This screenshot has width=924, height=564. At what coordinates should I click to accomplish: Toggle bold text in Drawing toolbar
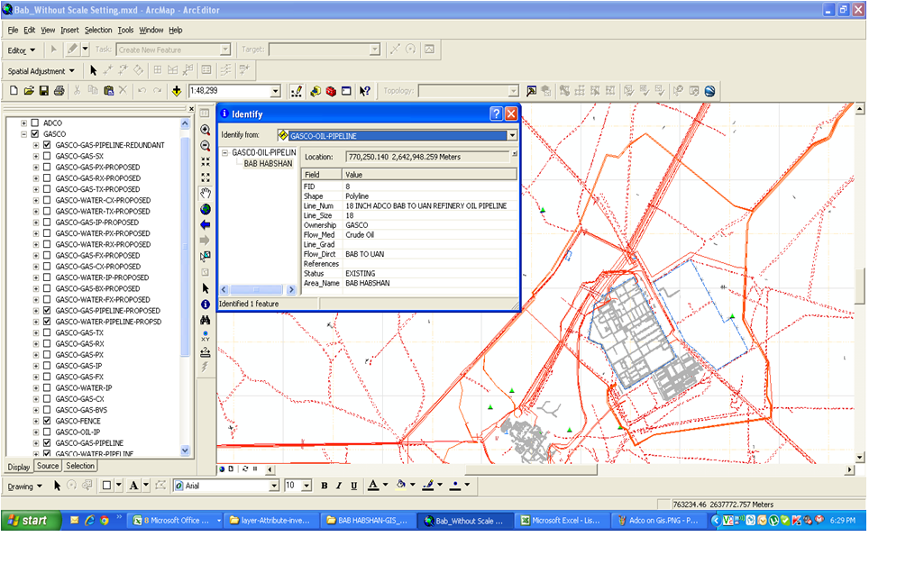click(325, 486)
